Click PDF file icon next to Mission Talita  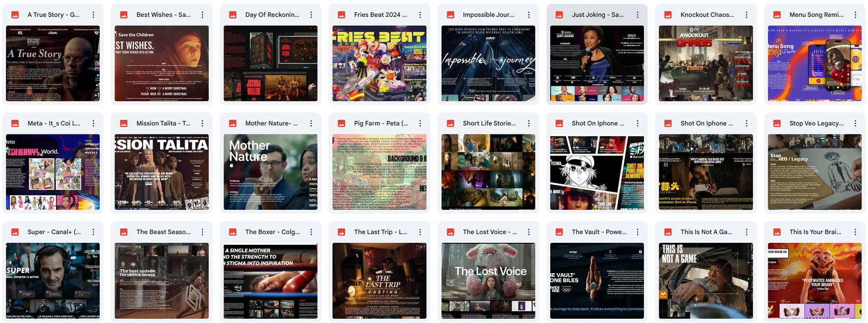[x=124, y=123]
